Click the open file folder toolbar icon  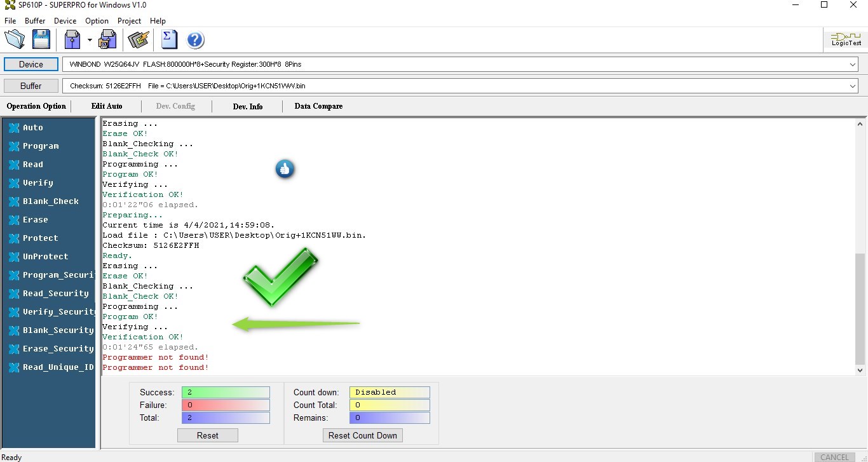15,39
